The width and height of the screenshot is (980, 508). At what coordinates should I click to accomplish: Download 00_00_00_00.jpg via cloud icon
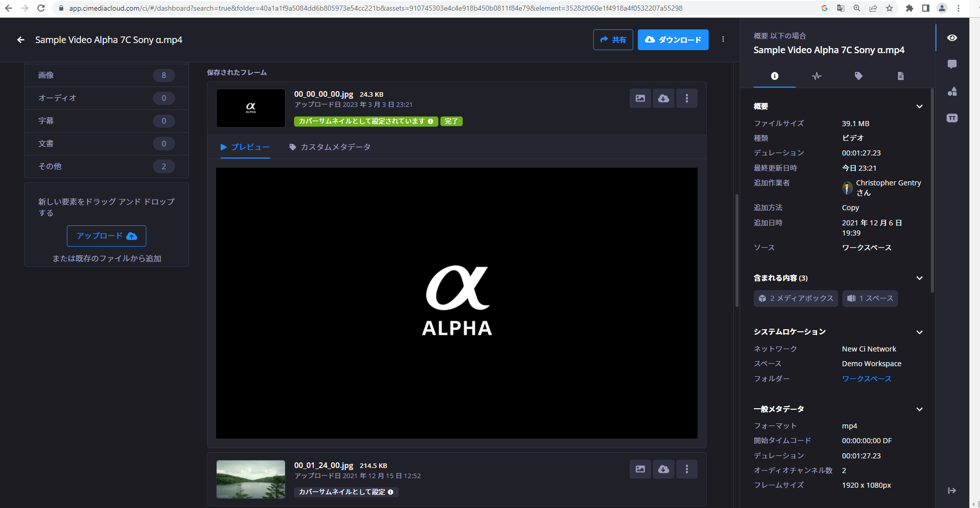tap(664, 98)
